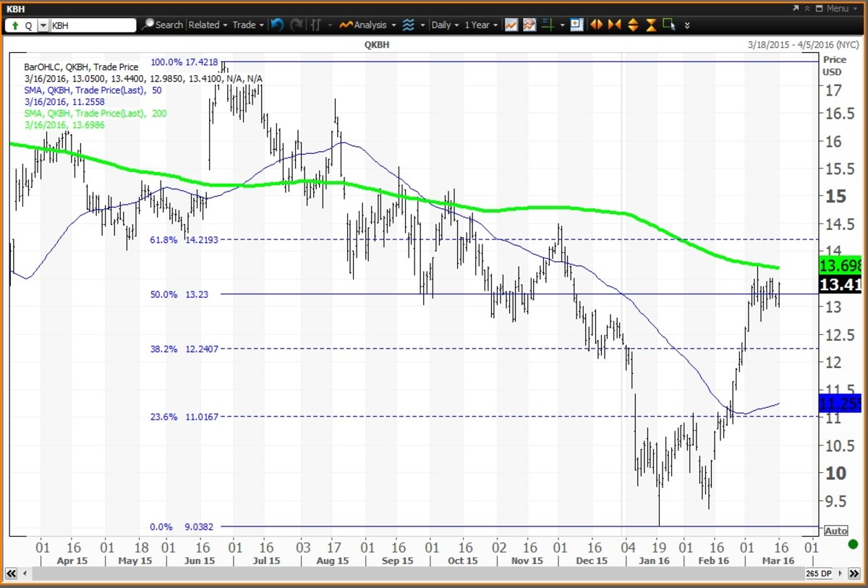The width and height of the screenshot is (868, 588).
Task: Click the Redo arrow icon
Action: point(296,25)
